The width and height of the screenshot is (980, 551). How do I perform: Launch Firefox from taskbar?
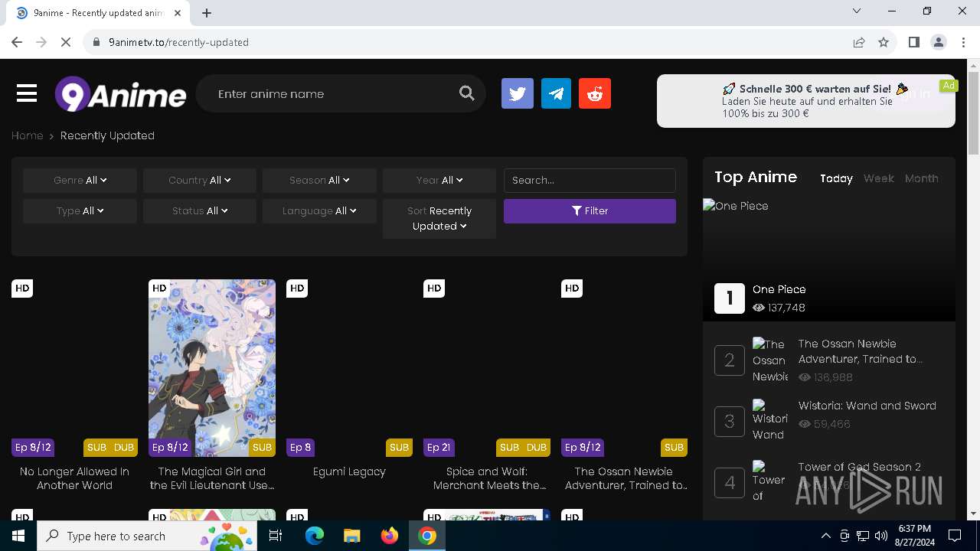tap(390, 536)
